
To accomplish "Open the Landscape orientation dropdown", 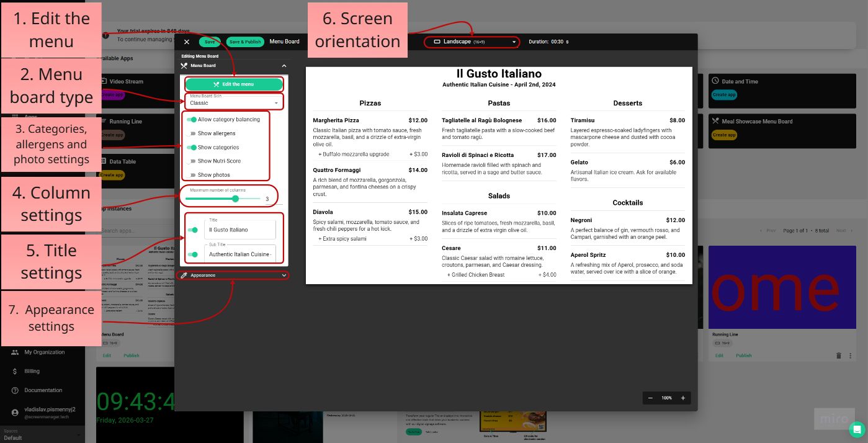I will point(472,42).
